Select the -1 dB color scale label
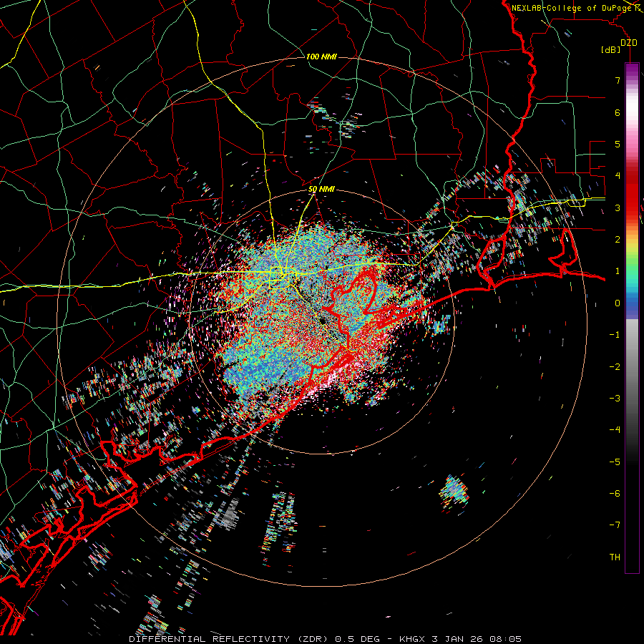 coord(615,335)
